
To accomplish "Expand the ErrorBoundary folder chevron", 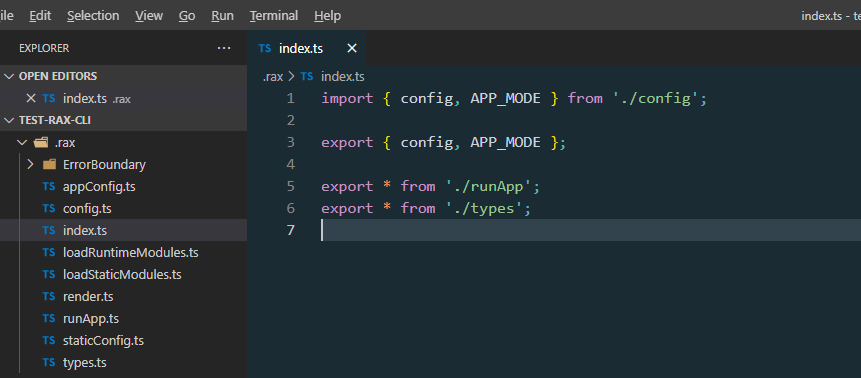I will [30, 164].
